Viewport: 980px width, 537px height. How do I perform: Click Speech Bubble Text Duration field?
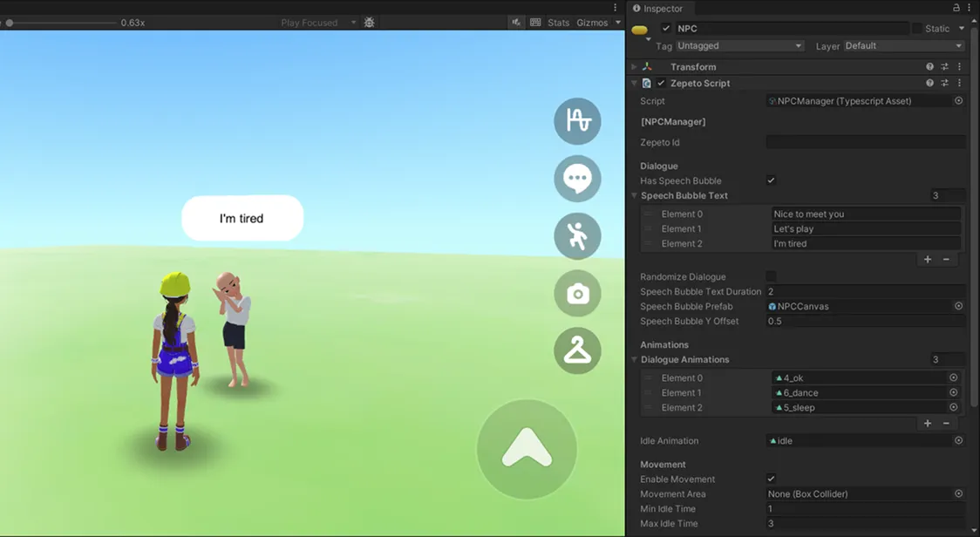pos(866,291)
